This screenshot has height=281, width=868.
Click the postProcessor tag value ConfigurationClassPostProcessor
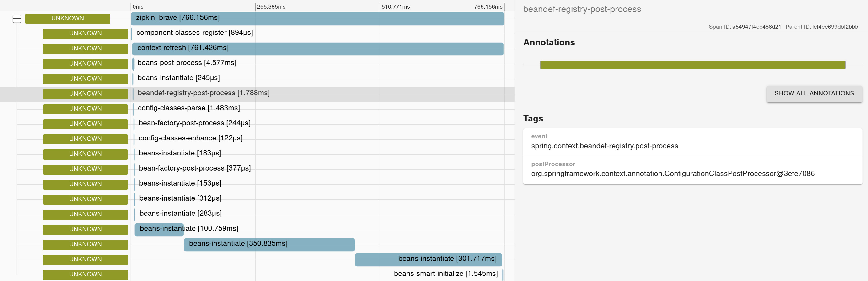(673, 174)
